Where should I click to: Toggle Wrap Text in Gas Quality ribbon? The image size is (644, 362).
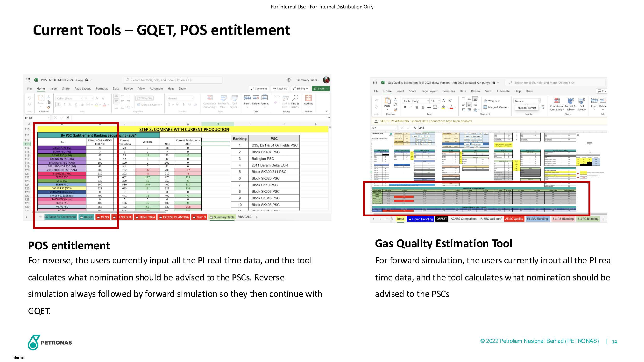click(492, 101)
